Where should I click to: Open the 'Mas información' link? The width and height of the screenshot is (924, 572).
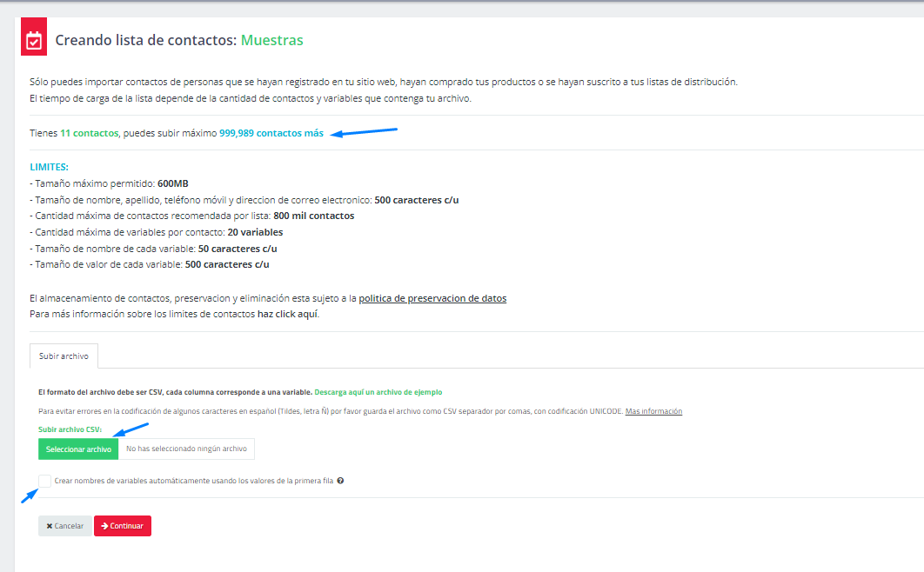653,411
